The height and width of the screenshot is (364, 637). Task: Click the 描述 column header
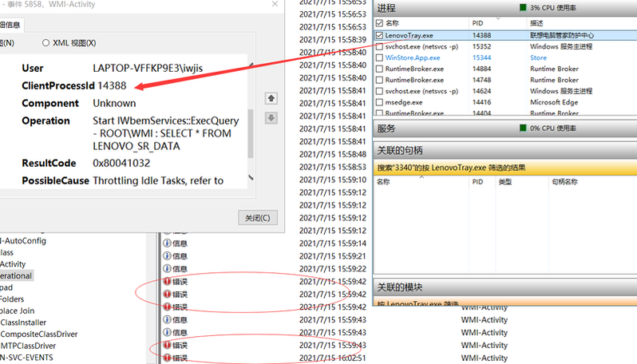[536, 24]
